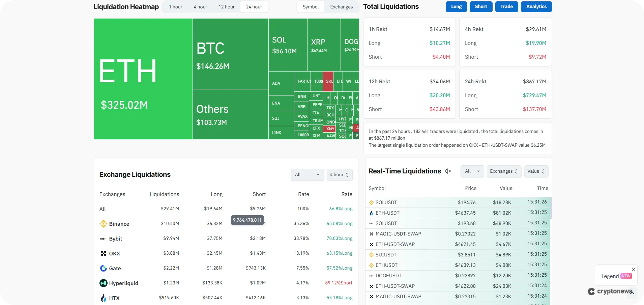Click the Analytics button

click(536, 7)
